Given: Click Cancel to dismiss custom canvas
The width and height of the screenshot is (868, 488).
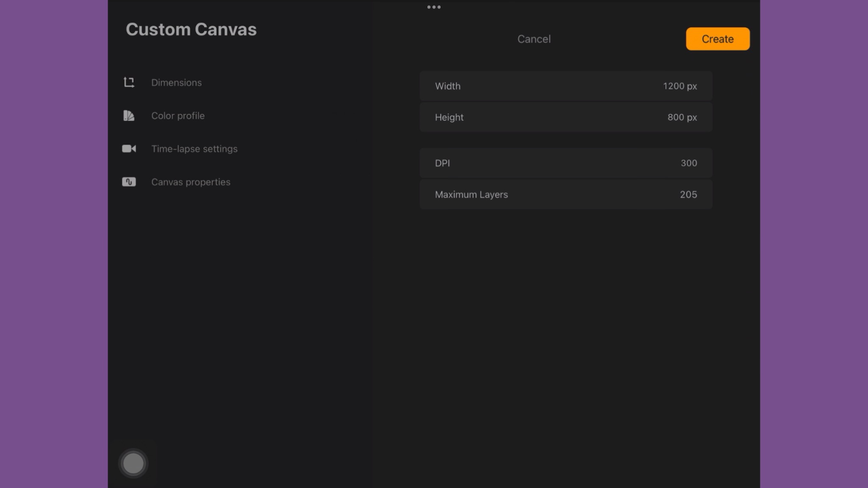Looking at the screenshot, I should [x=534, y=39].
